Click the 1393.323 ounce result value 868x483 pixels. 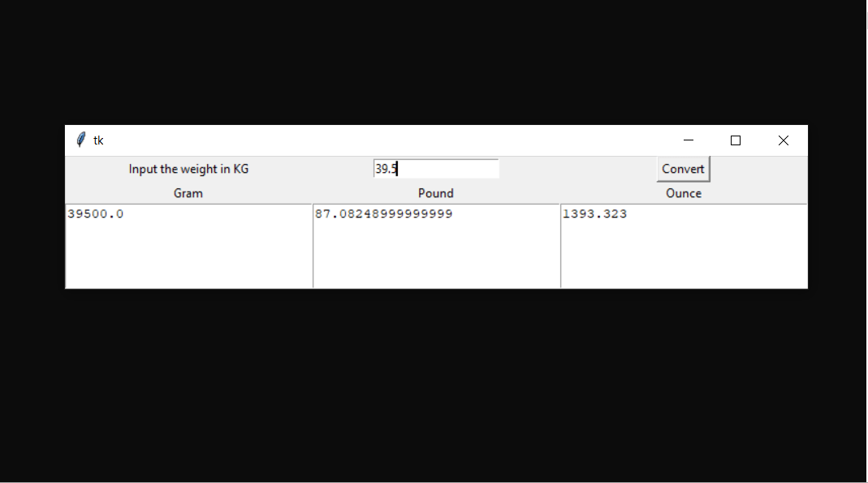coord(595,213)
